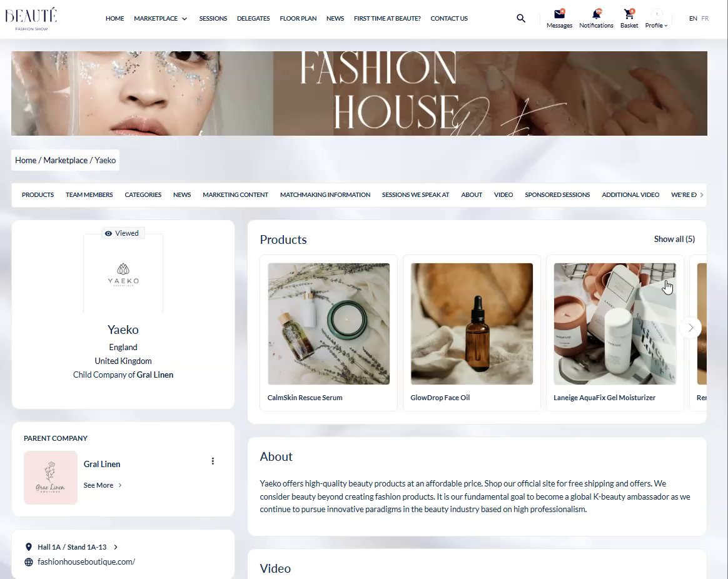Click the Laneige AquaFix Gel Moisturizer title
728x579 pixels.
[x=605, y=398]
